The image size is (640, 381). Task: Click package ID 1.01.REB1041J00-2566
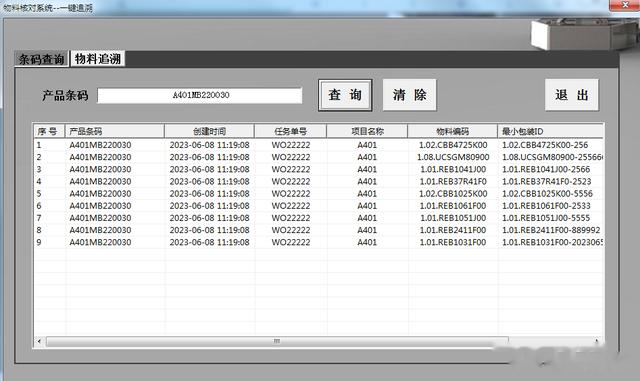click(546, 169)
